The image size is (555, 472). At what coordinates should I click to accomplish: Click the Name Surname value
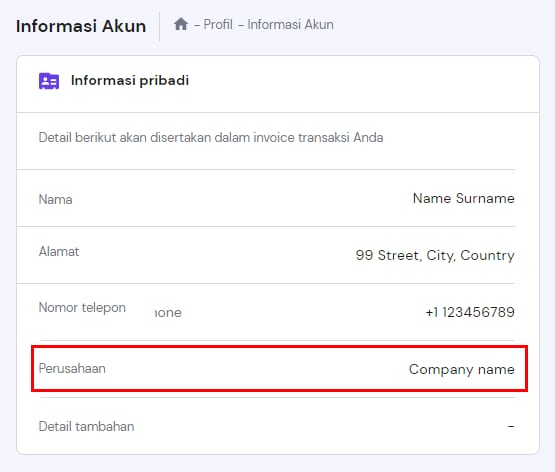(464, 198)
